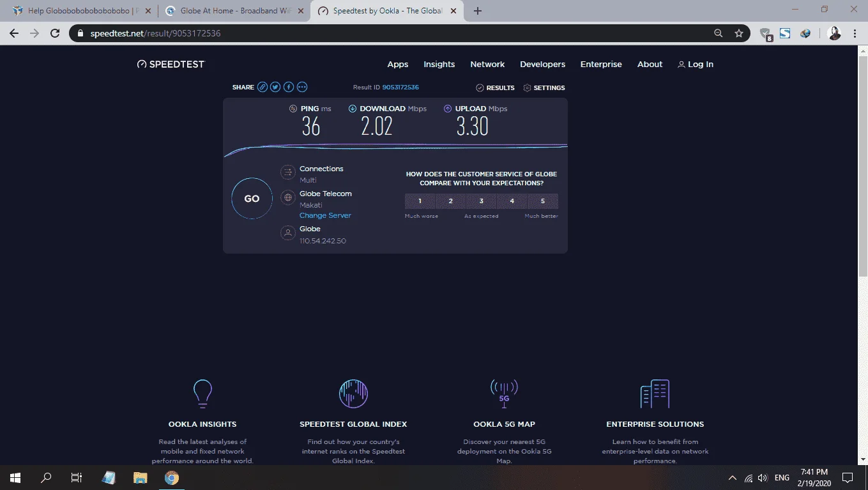
Task: Open the Insights menu item
Action: click(439, 64)
